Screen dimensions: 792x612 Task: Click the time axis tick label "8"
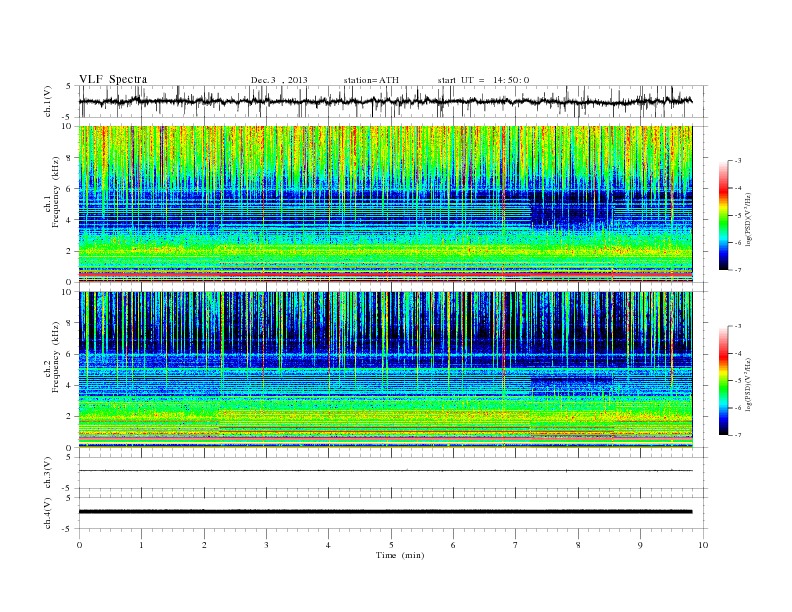pos(578,545)
